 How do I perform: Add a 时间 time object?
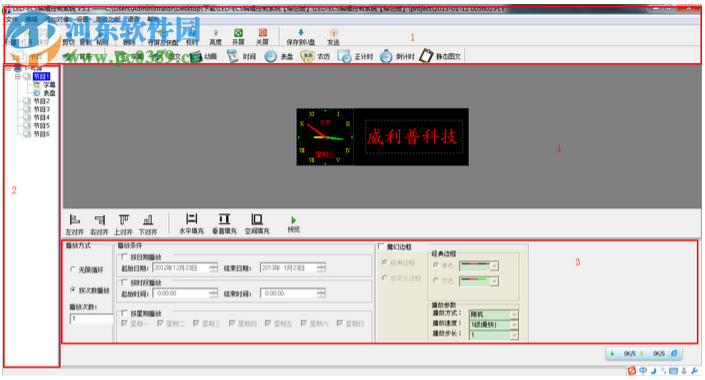tap(241, 56)
